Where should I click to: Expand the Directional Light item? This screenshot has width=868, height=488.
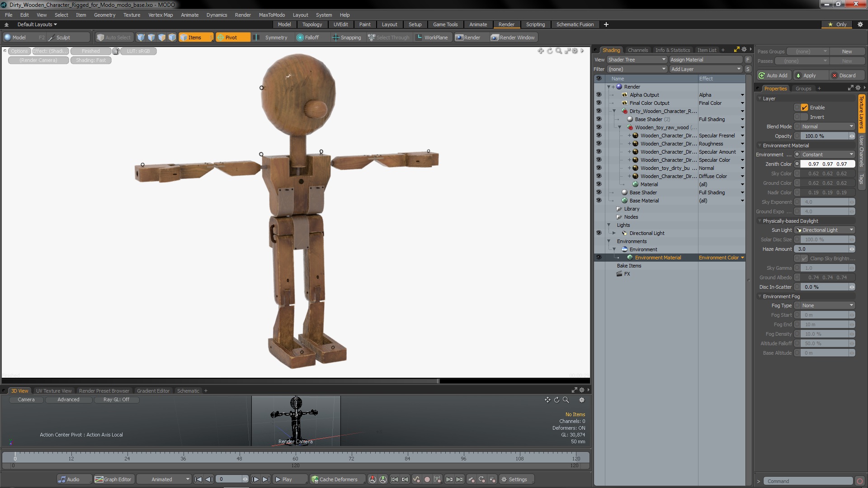614,233
